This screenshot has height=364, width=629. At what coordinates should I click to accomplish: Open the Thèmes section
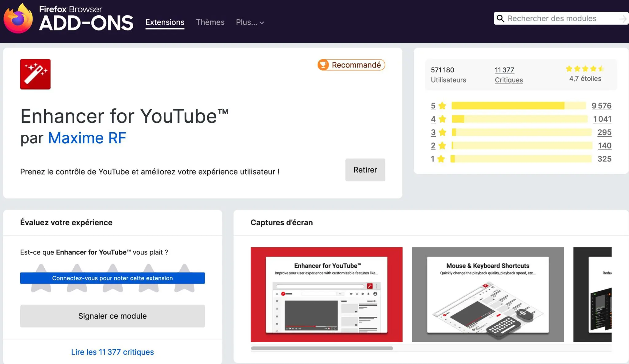(x=210, y=22)
